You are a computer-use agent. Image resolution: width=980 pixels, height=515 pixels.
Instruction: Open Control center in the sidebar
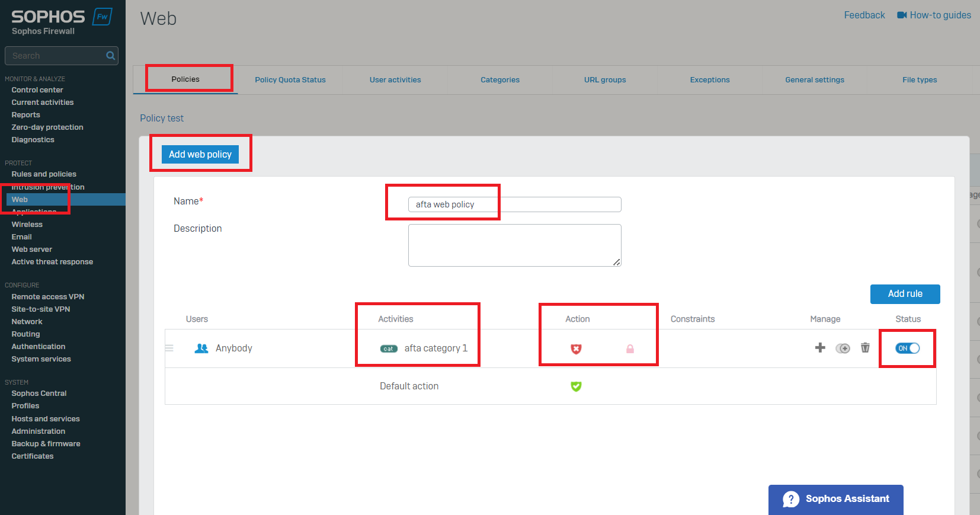[x=37, y=90]
